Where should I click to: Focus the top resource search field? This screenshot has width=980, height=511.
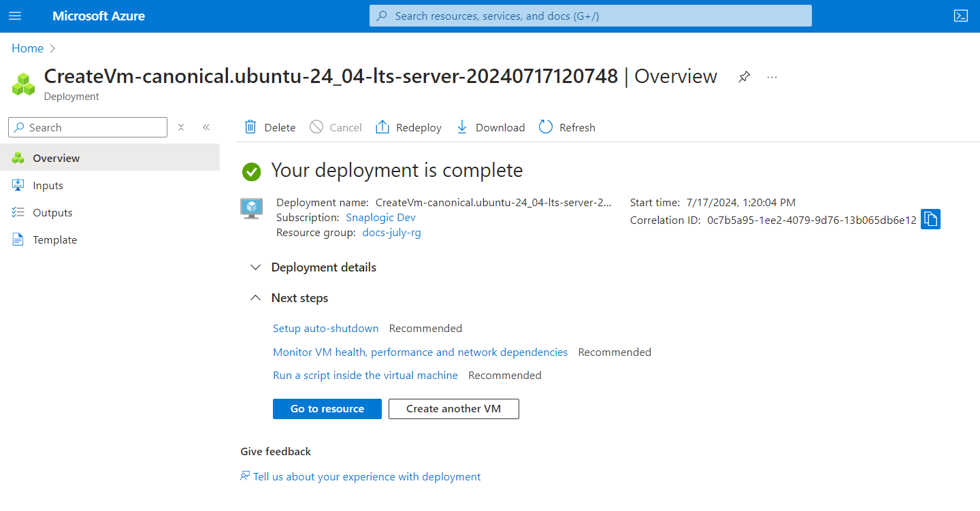coord(590,16)
